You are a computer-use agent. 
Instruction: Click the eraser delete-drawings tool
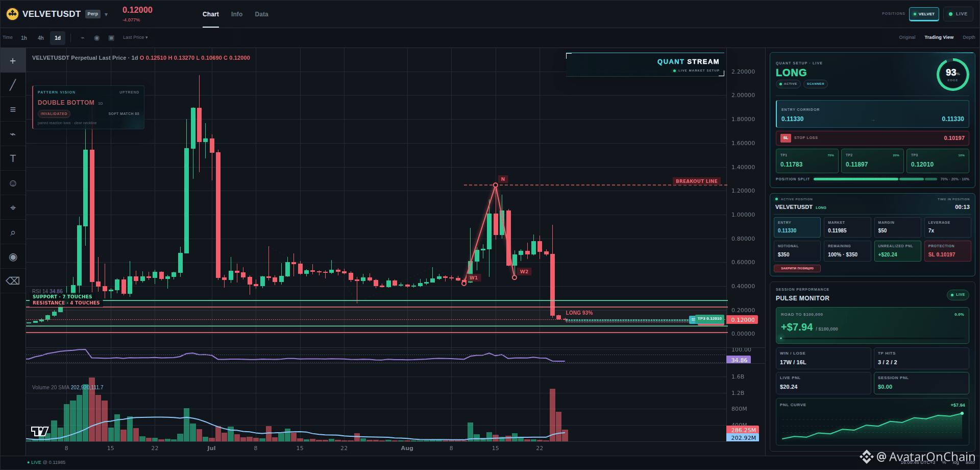(13, 280)
